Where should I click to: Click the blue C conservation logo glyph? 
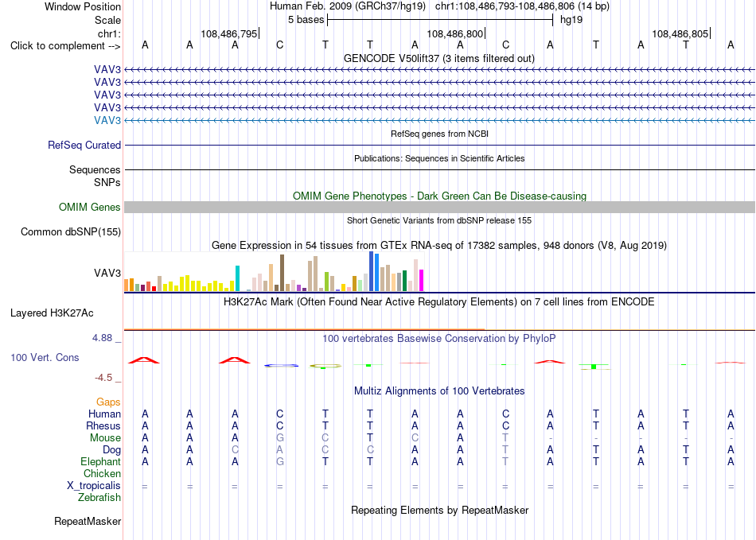(x=281, y=366)
